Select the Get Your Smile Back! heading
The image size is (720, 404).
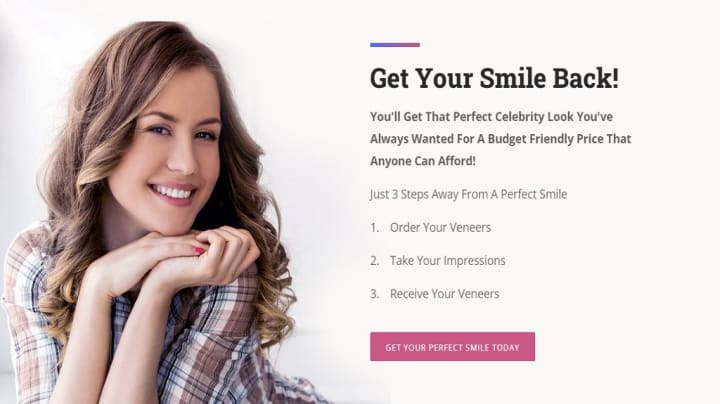click(495, 78)
